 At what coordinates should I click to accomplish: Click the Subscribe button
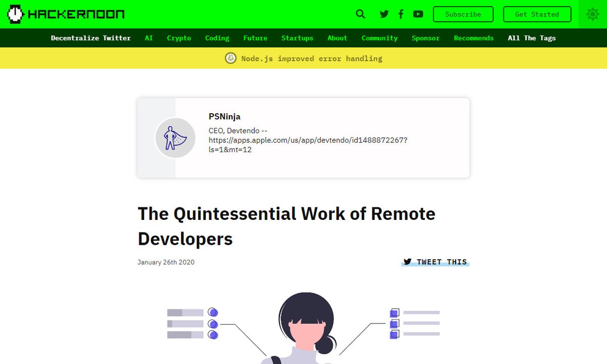(x=463, y=14)
